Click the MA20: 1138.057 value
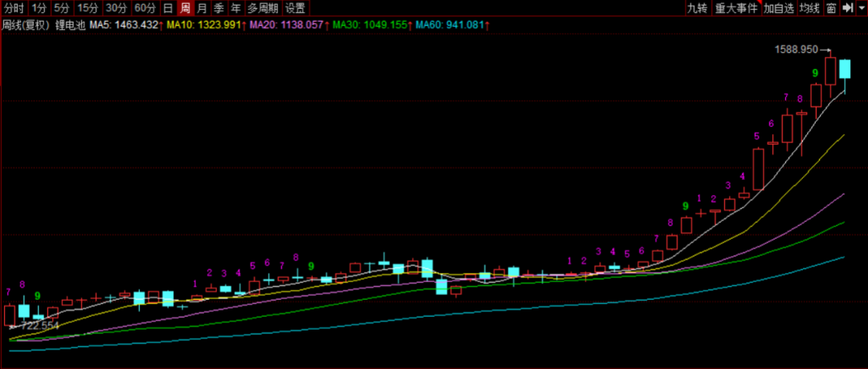Screen dimensions: 868x369 pyautogui.click(x=289, y=25)
